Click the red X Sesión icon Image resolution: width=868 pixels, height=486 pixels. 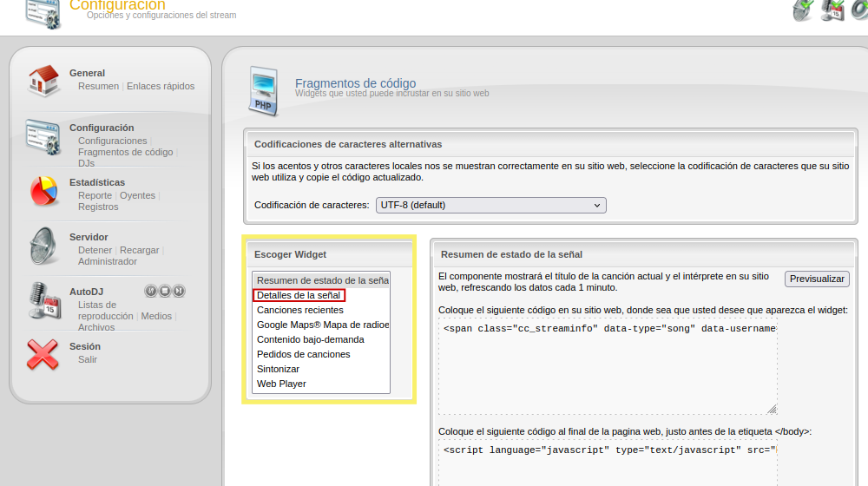pos(43,354)
